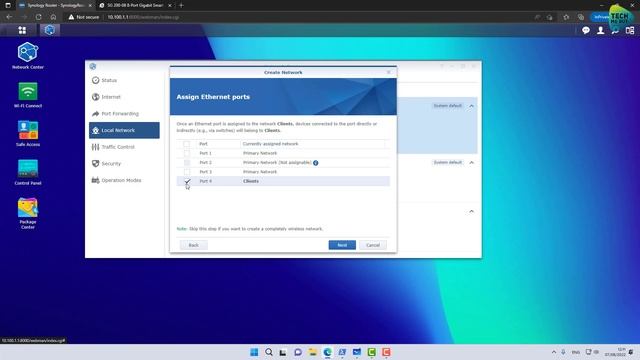Click the Next button
The width and height of the screenshot is (640, 360).
[342, 245]
